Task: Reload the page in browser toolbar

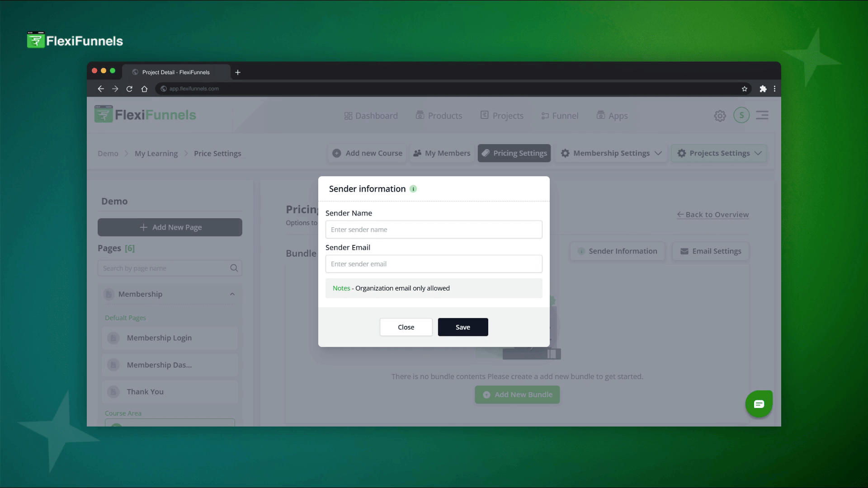Action: pos(129,89)
